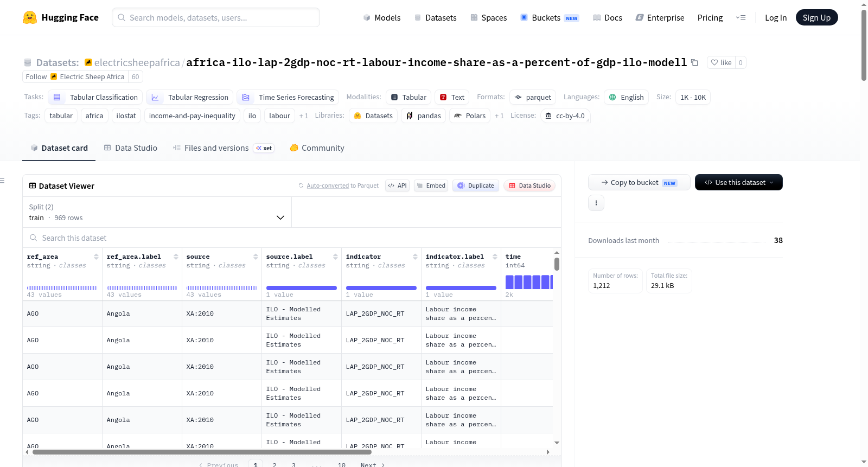
Task: Open Enterprise in the top navigation
Action: coord(660,17)
